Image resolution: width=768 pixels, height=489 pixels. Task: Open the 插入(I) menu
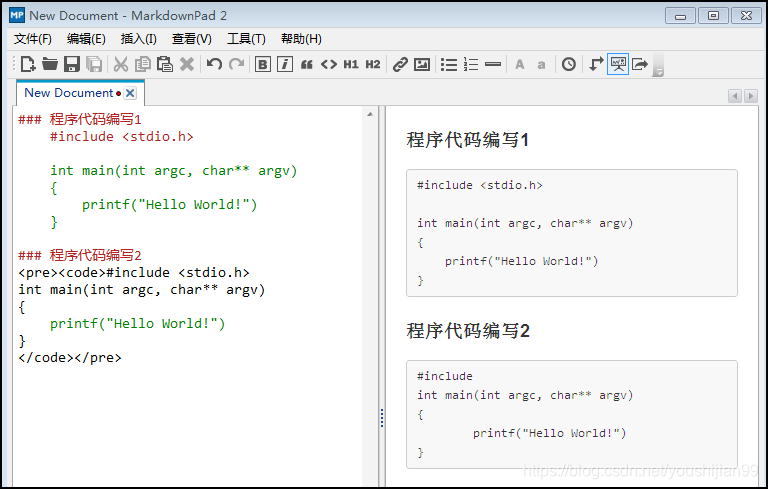pyautogui.click(x=138, y=39)
